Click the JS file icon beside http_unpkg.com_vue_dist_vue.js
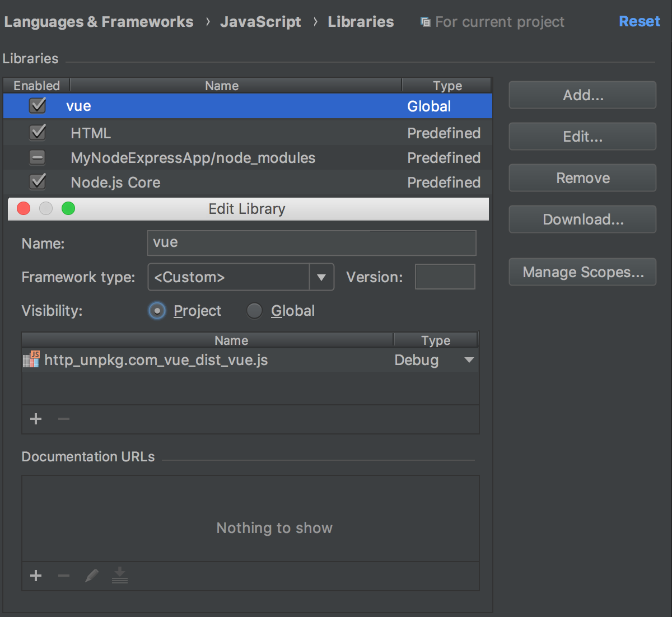 (x=31, y=359)
